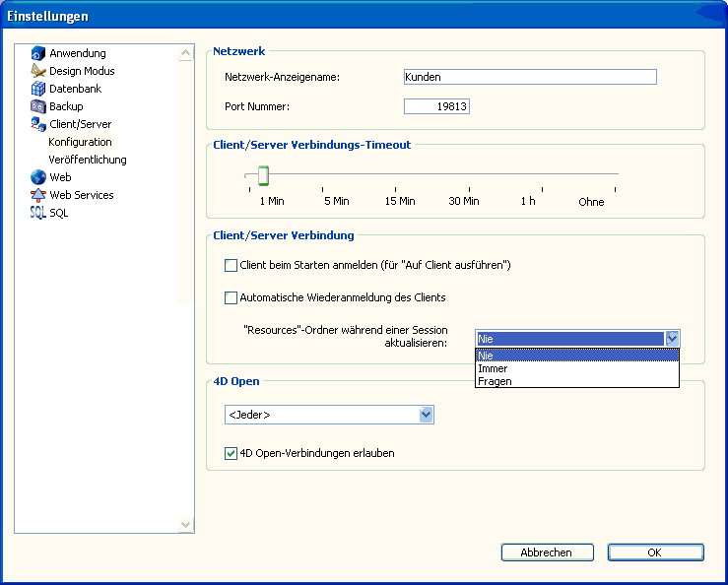
Task: Click the Backup icon in sidebar
Action: coord(38,106)
